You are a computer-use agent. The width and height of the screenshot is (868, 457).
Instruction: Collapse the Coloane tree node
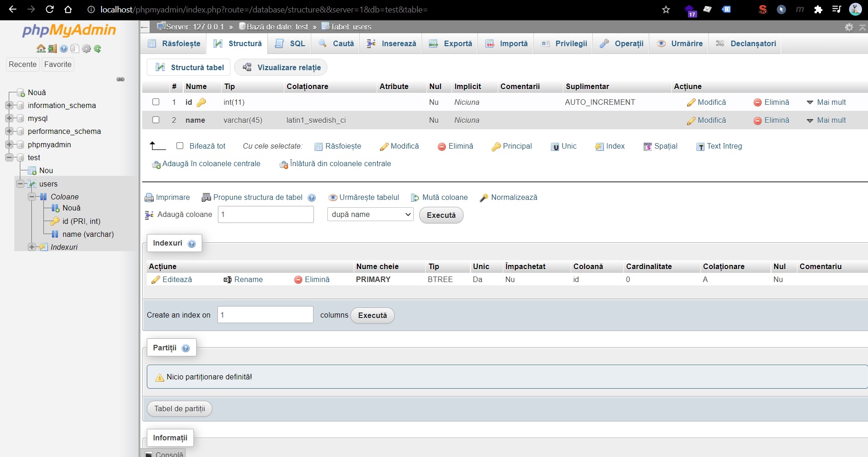tap(32, 197)
